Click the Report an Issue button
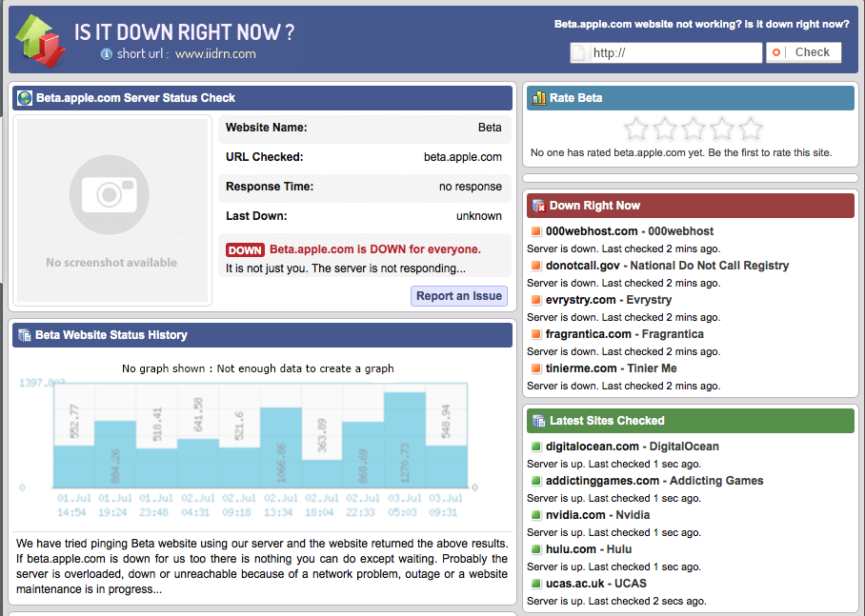 459,296
